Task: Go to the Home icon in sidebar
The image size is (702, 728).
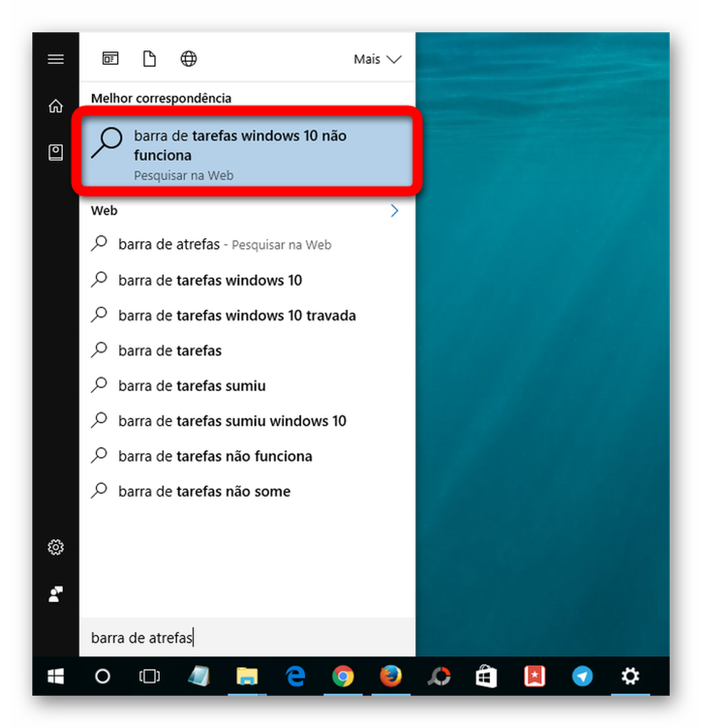Action: pos(56,106)
